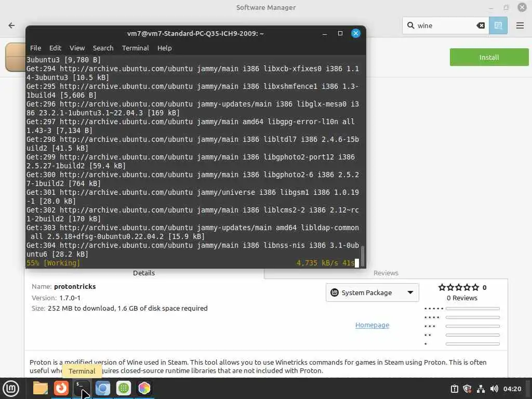Click the 3-star review progress bar
Image resolution: width=532 pixels, height=399 pixels.
point(473,326)
